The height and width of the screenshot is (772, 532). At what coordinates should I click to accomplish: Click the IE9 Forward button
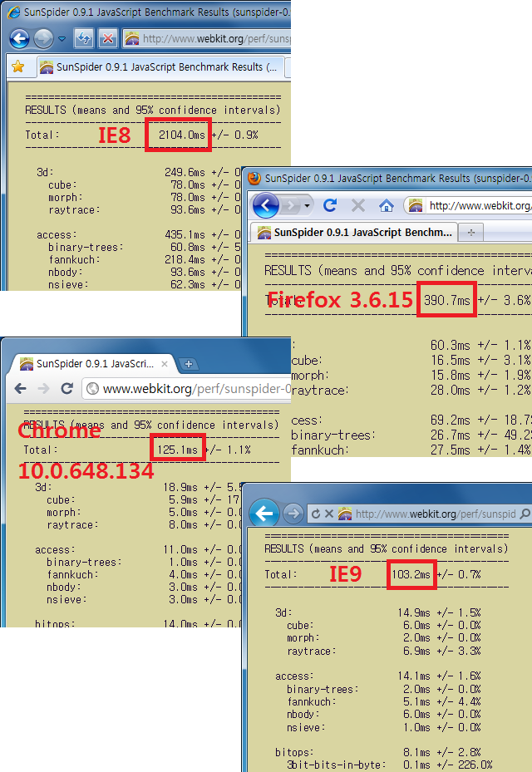293,514
